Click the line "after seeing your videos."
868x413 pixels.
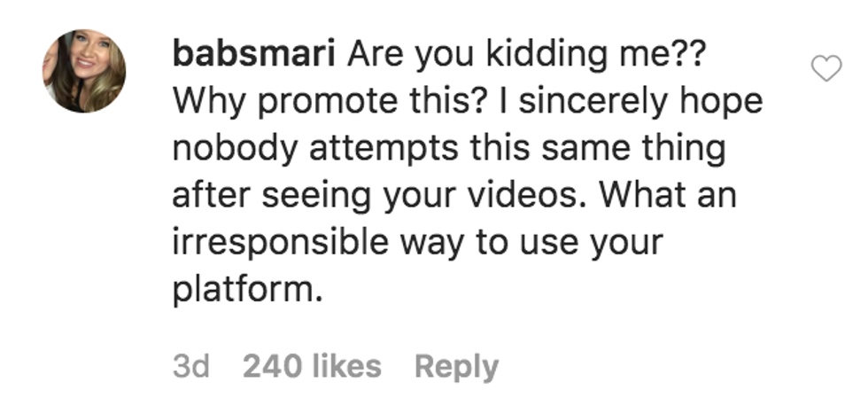(x=383, y=196)
